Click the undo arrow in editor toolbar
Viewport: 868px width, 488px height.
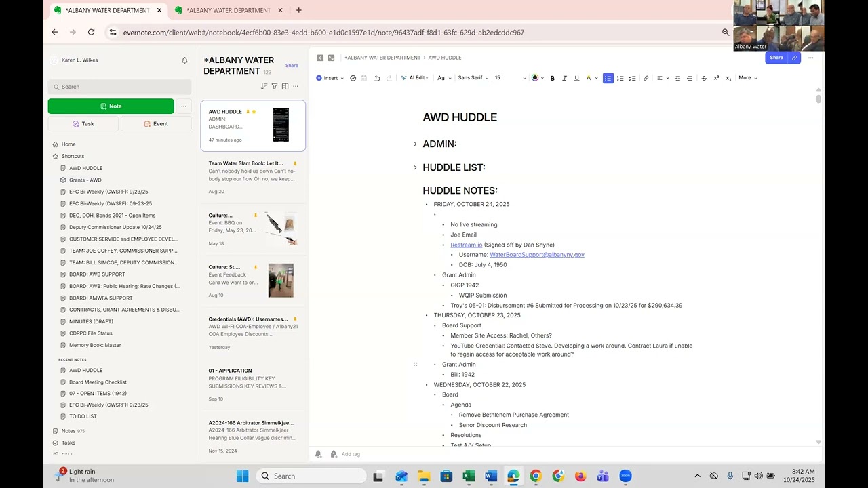click(377, 78)
